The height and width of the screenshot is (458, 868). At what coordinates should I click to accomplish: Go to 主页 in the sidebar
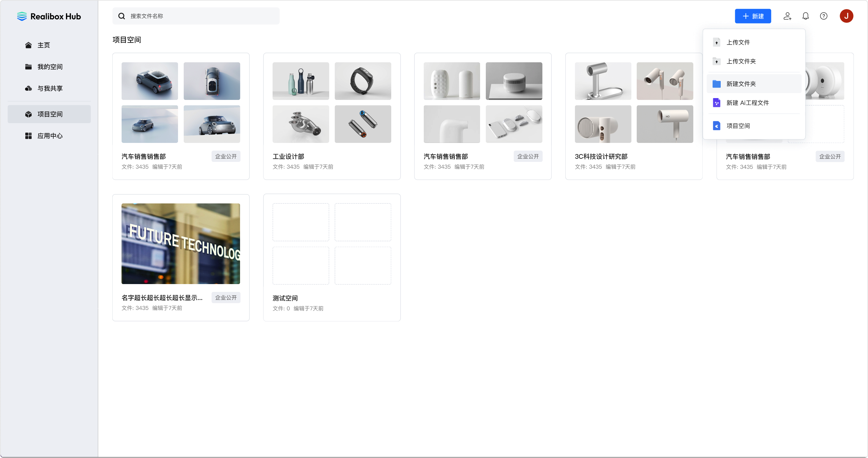point(49,45)
